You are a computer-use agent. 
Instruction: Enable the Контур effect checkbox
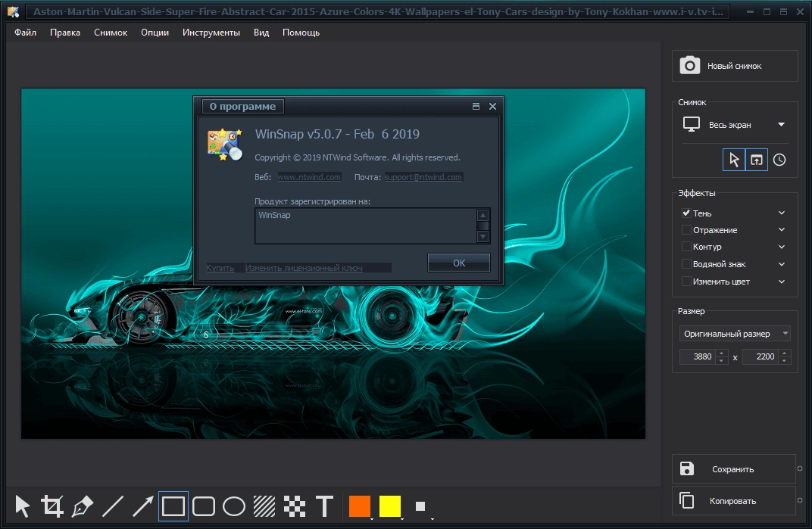click(686, 247)
